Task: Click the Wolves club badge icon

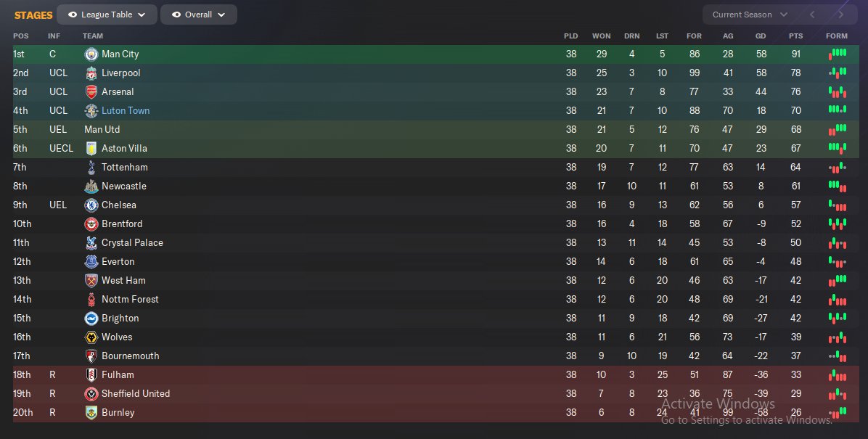Action: click(x=91, y=337)
